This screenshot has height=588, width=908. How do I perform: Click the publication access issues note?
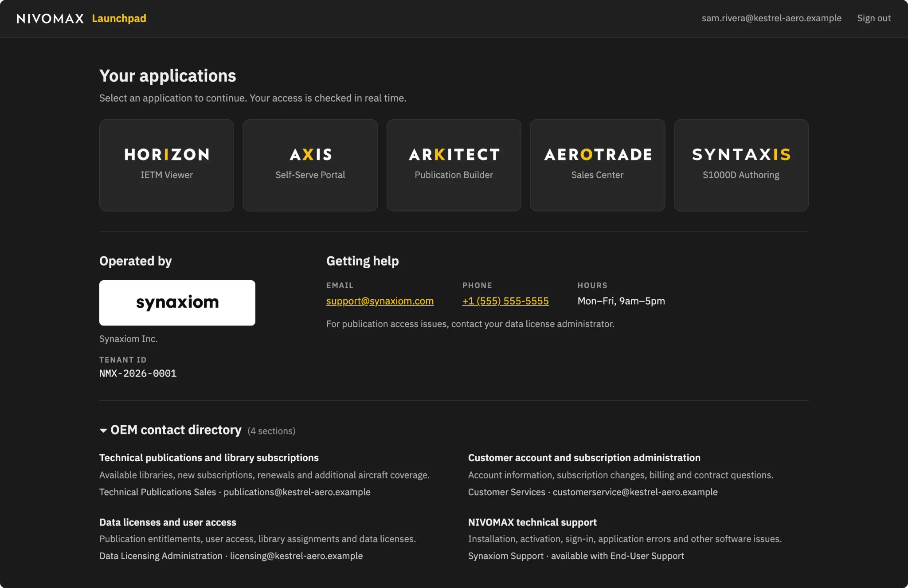[470, 324]
